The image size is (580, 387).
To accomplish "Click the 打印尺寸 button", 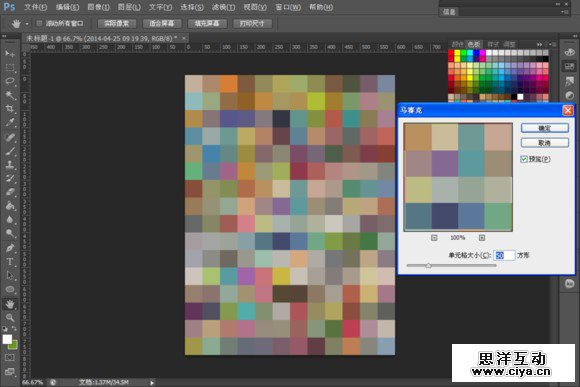I will coord(252,23).
